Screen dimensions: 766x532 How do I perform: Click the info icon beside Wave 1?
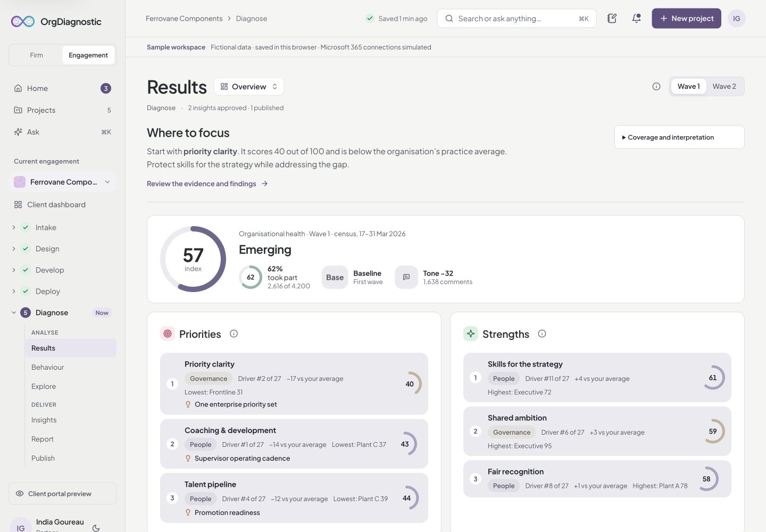point(656,87)
